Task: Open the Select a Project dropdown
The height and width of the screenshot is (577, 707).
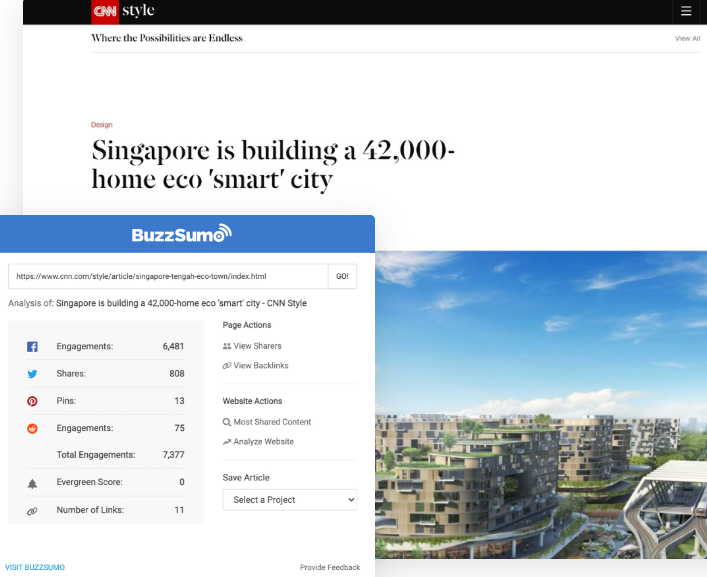Action: pyautogui.click(x=289, y=499)
